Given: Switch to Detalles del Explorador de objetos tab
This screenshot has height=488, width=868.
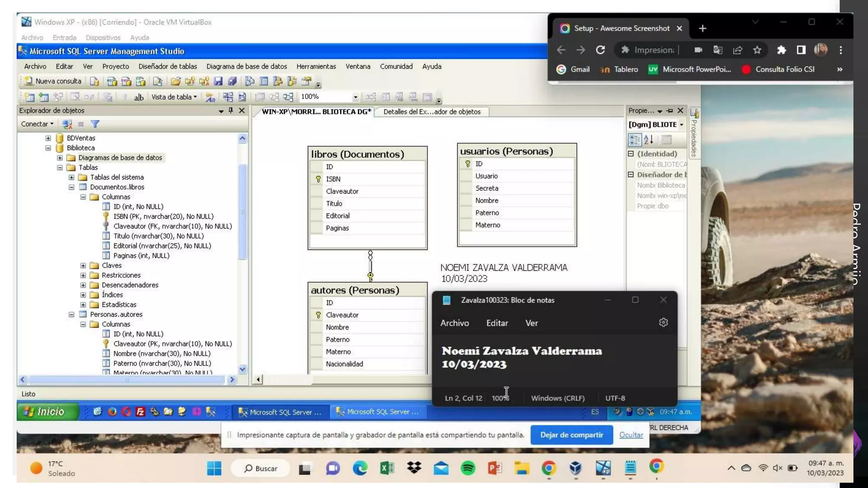Looking at the screenshot, I should [431, 112].
